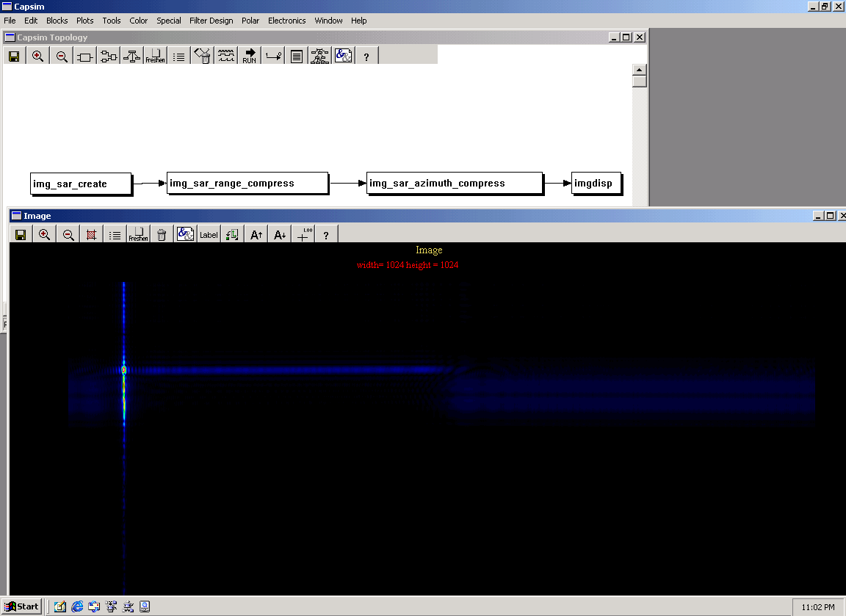Freshen the Capsim Topology window

[155, 56]
